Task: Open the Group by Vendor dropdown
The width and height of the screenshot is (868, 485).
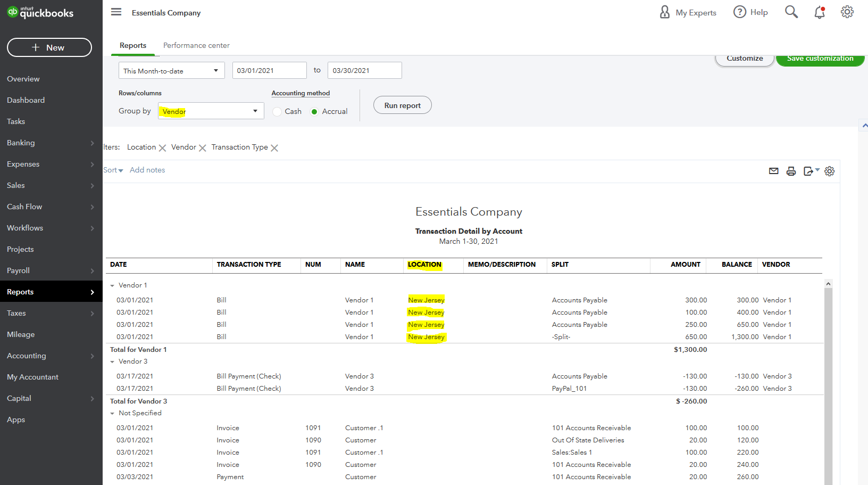Action: 211,111
